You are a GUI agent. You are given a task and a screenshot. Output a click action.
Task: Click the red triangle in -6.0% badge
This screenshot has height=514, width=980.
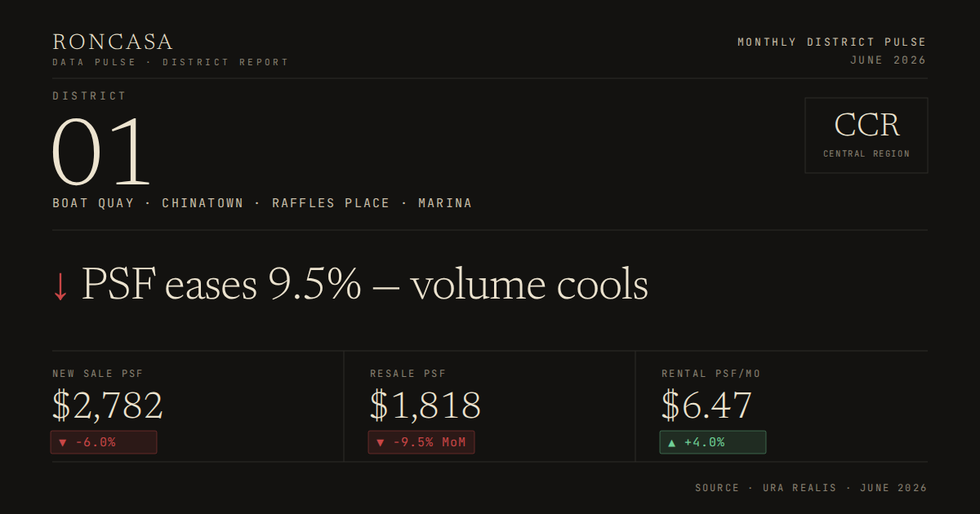(61, 443)
